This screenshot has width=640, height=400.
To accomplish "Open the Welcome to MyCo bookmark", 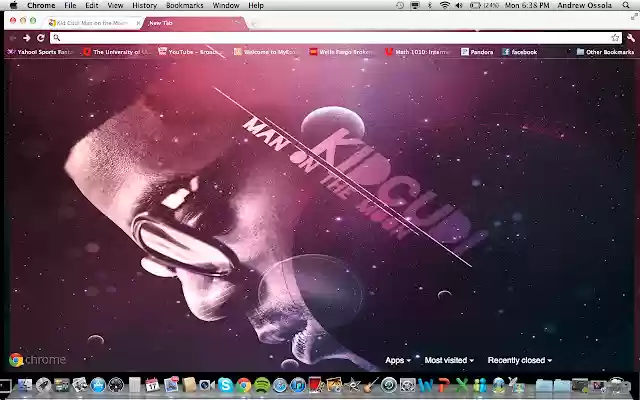I will tap(265, 52).
